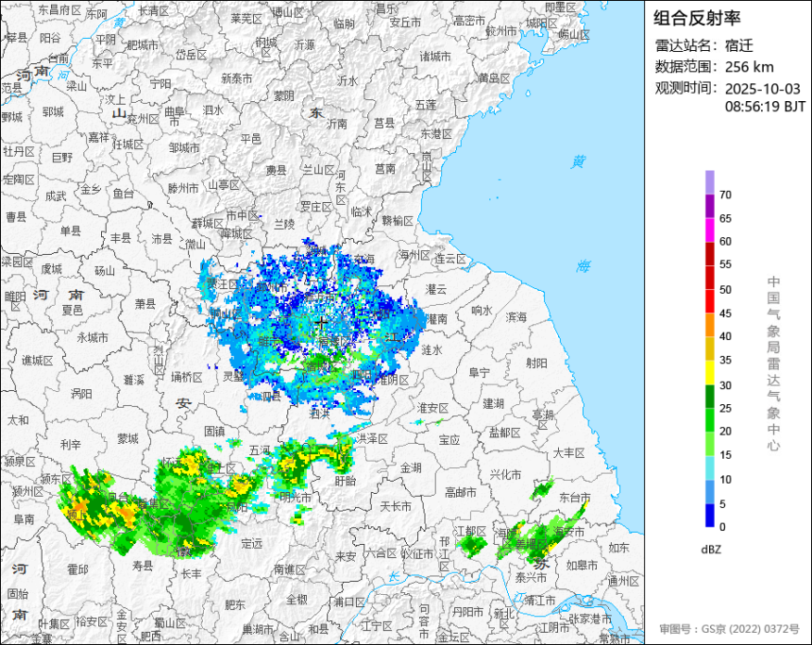Image resolution: width=812 pixels, height=645 pixels.
Task: Click the orange 40–45 dBZ legend swatch
Action: 709,325
